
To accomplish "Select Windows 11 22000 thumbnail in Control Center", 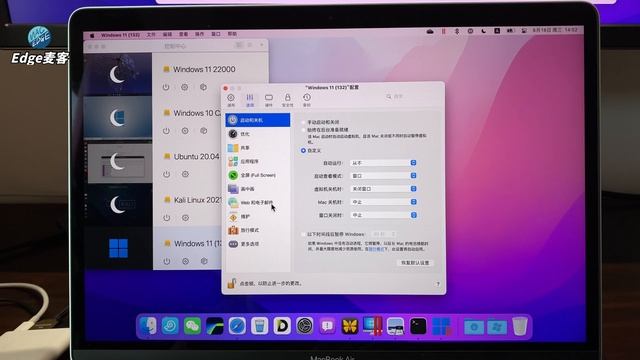I will point(118,75).
